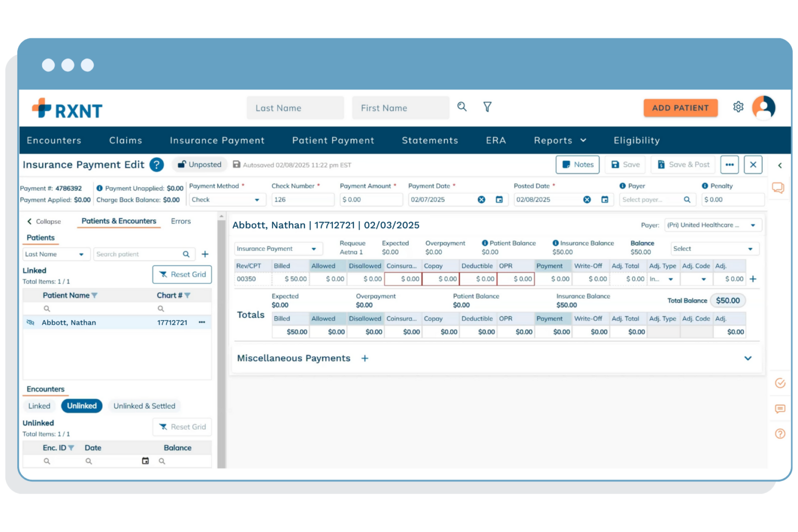Toggle the Unposted lock status
The width and height of the screenshot is (798, 532).
[199, 165]
